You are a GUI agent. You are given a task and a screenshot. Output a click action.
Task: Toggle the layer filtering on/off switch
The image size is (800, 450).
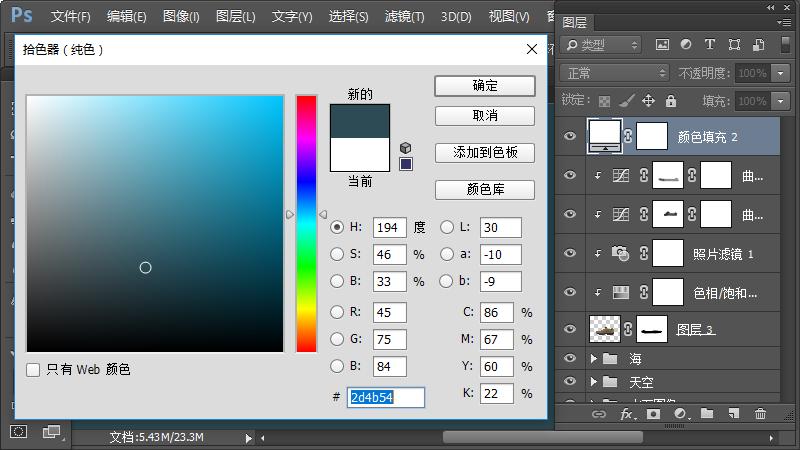click(x=786, y=45)
